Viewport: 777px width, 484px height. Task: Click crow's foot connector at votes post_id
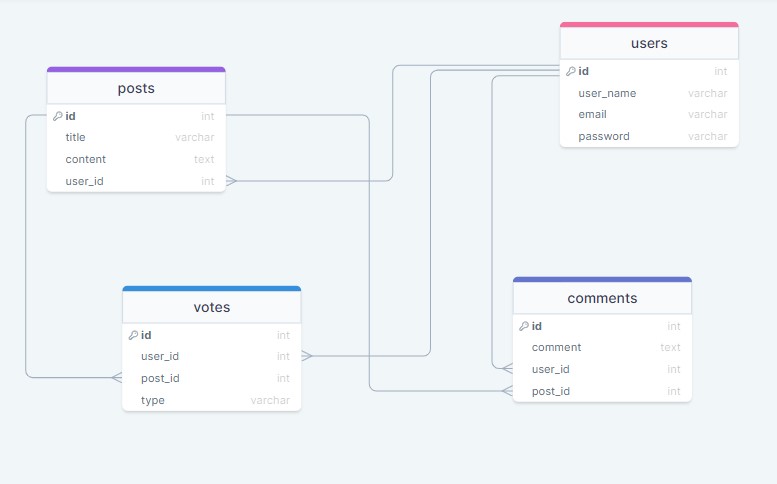click(x=116, y=378)
